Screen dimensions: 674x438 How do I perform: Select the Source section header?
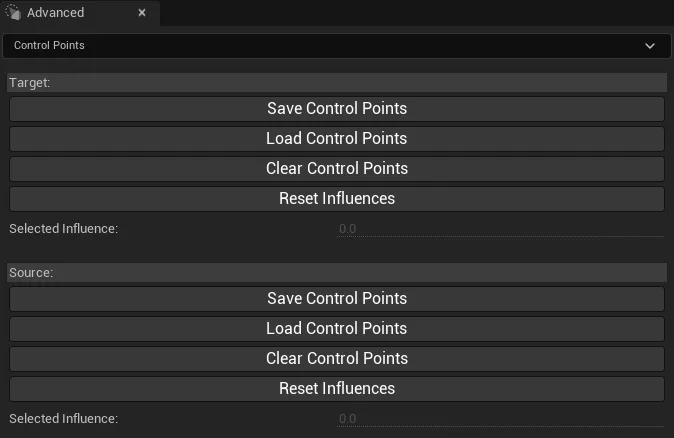click(337, 273)
